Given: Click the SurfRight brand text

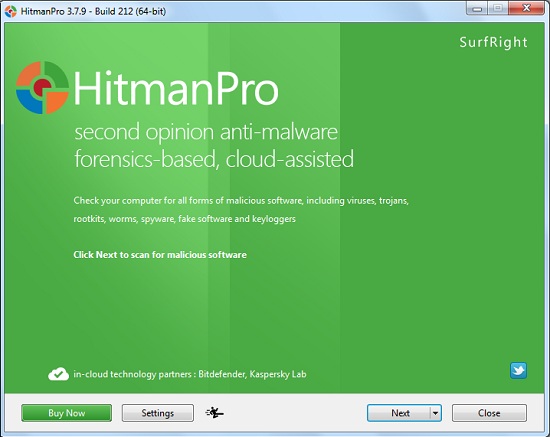Looking at the screenshot, I should click(x=493, y=42).
